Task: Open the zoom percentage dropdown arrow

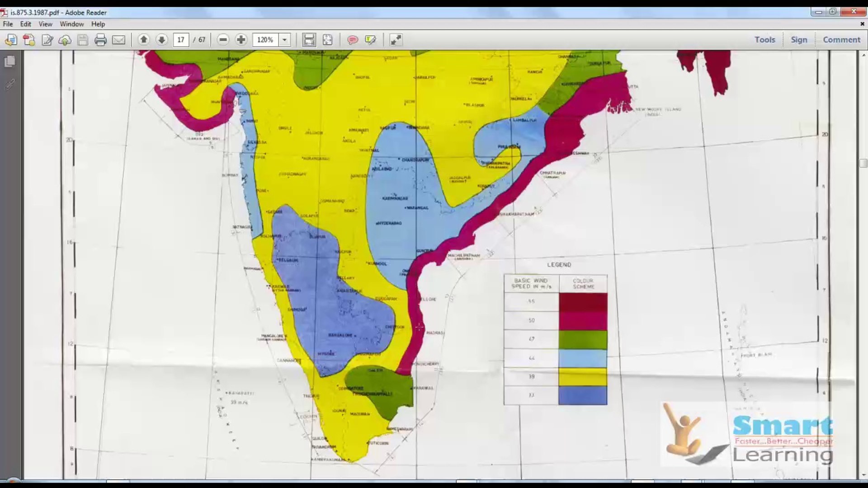Action: coord(284,40)
